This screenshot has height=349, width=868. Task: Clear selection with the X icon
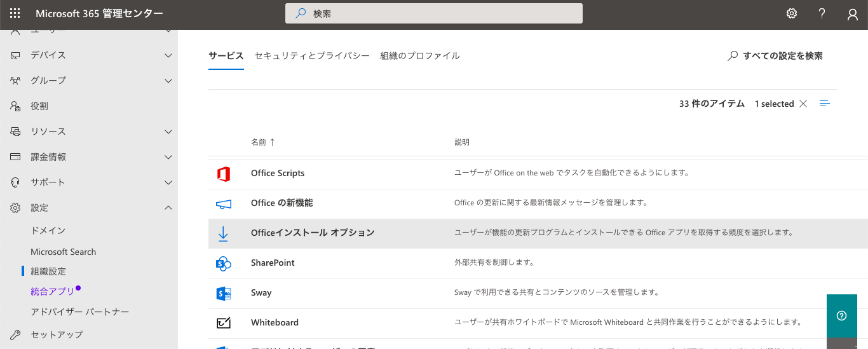[803, 104]
